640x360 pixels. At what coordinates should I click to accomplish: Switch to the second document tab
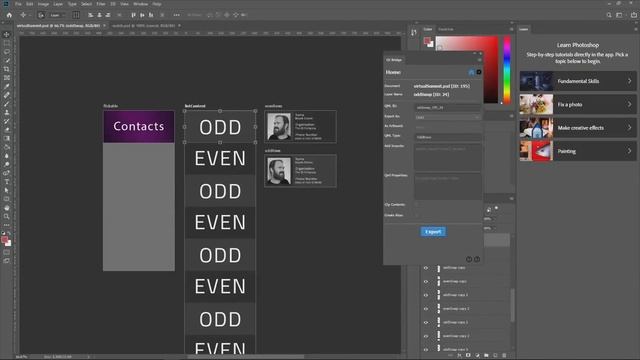click(143, 26)
